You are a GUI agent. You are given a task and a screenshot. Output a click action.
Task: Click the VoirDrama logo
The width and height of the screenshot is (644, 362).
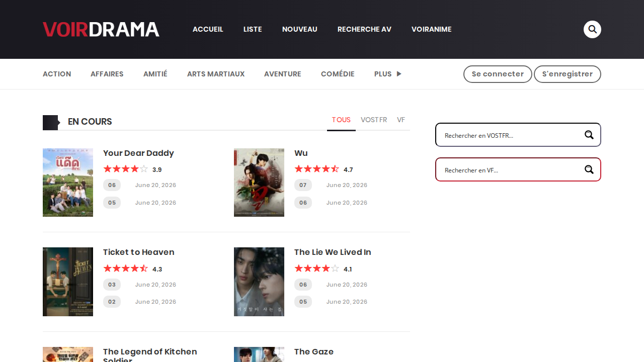point(101,29)
